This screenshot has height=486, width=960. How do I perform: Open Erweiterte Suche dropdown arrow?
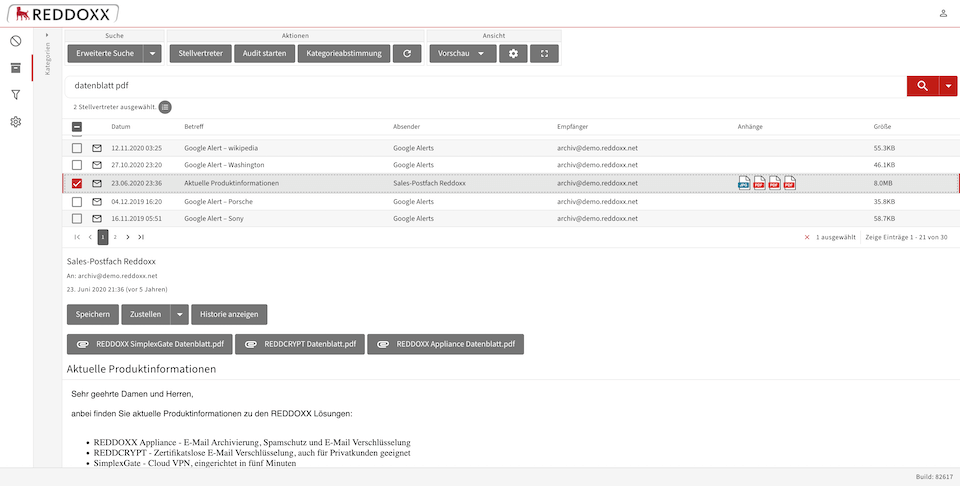pos(152,53)
